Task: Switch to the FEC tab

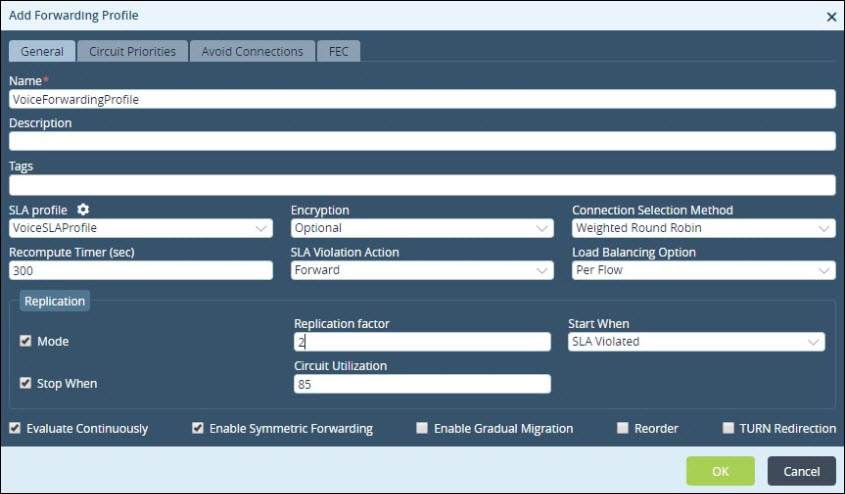Action: pyautogui.click(x=338, y=51)
